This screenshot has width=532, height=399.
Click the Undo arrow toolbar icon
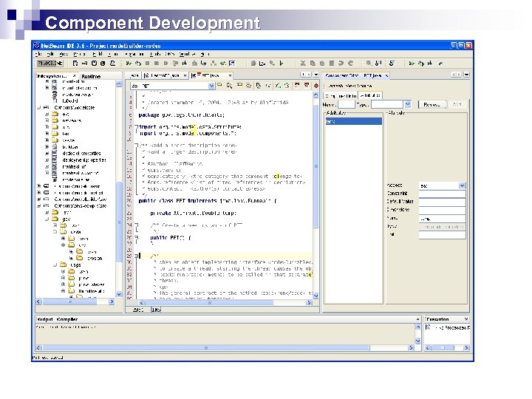coord(341,64)
